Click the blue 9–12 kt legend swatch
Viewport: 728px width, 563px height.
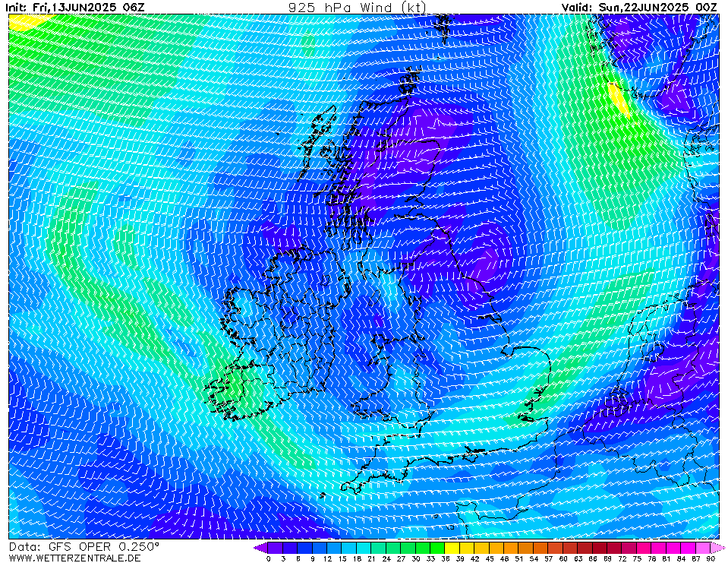point(320,548)
